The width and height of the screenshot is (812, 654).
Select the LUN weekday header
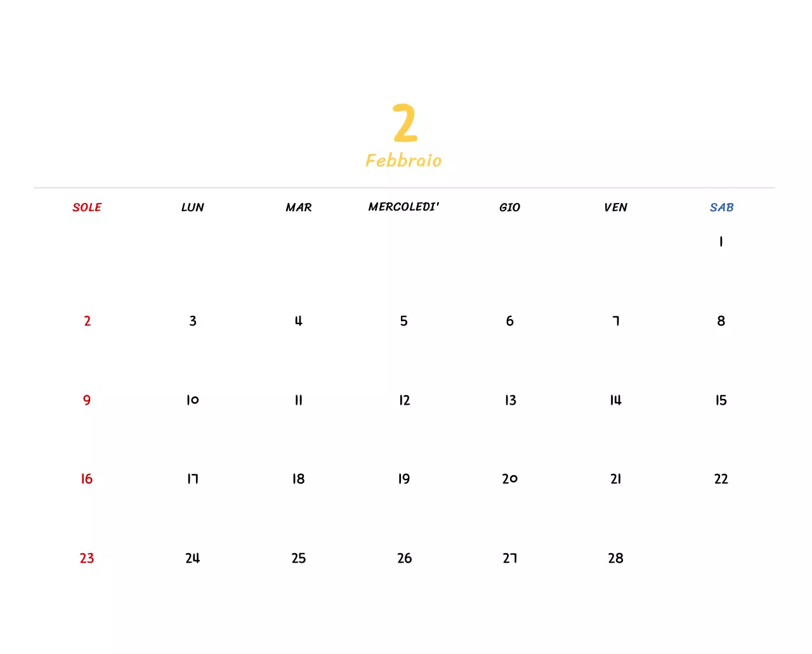[192, 207]
